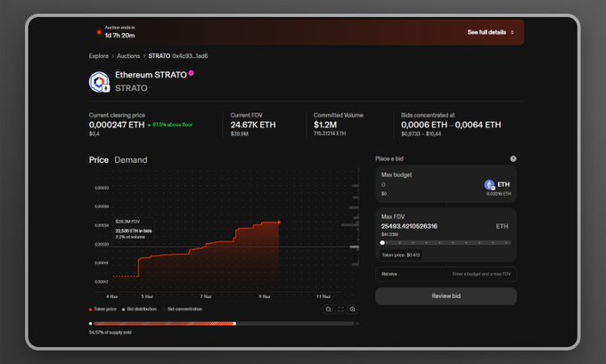Reset chart zoom with the fit-frame icon
The image size is (606, 364).
tap(340, 309)
